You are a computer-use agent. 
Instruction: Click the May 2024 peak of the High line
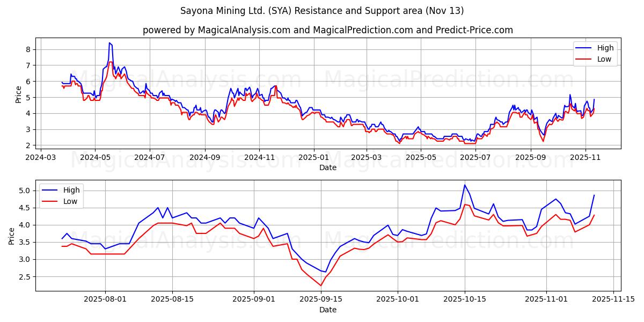[109, 43]
